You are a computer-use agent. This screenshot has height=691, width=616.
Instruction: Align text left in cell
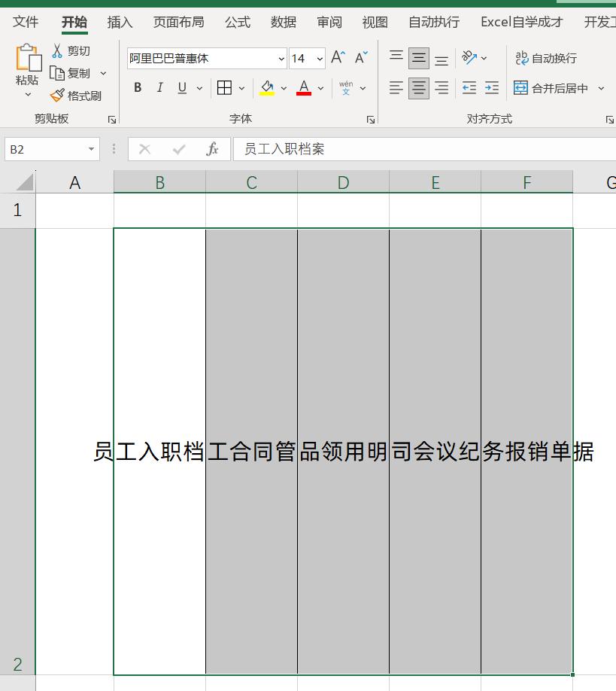396,88
